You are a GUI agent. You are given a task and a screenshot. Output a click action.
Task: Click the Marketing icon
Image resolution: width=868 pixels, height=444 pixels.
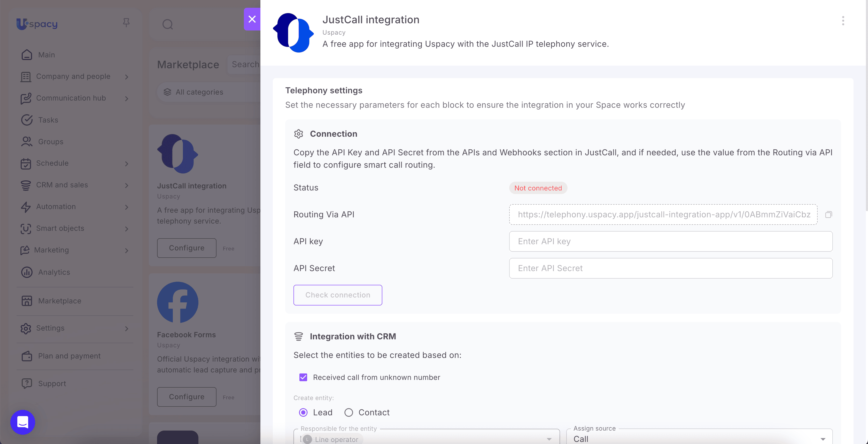click(25, 250)
